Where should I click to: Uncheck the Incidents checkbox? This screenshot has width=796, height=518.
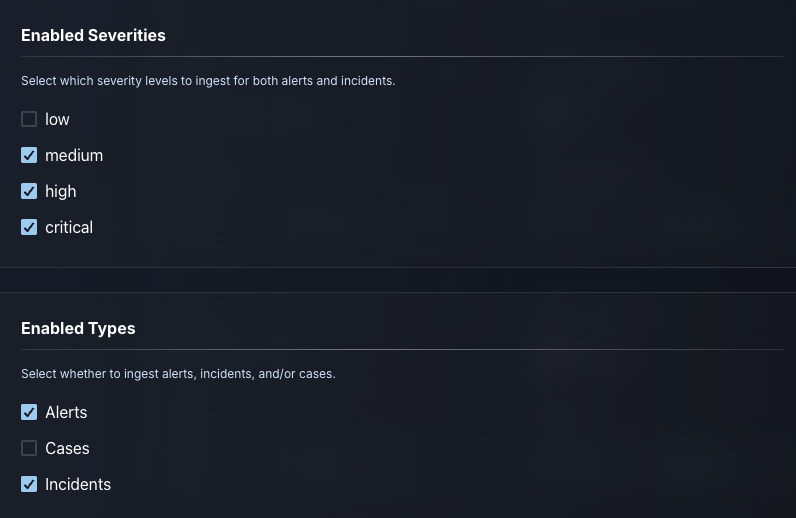point(29,484)
